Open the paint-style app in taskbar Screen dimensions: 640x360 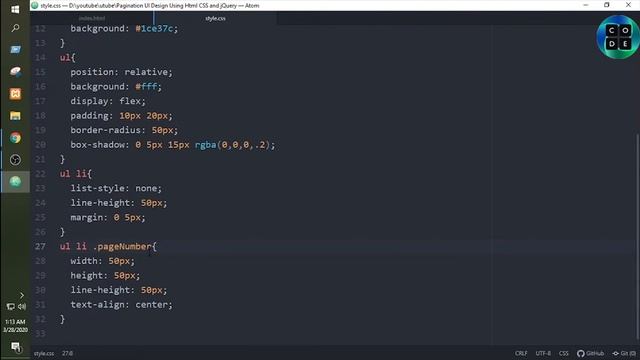click(x=15, y=72)
